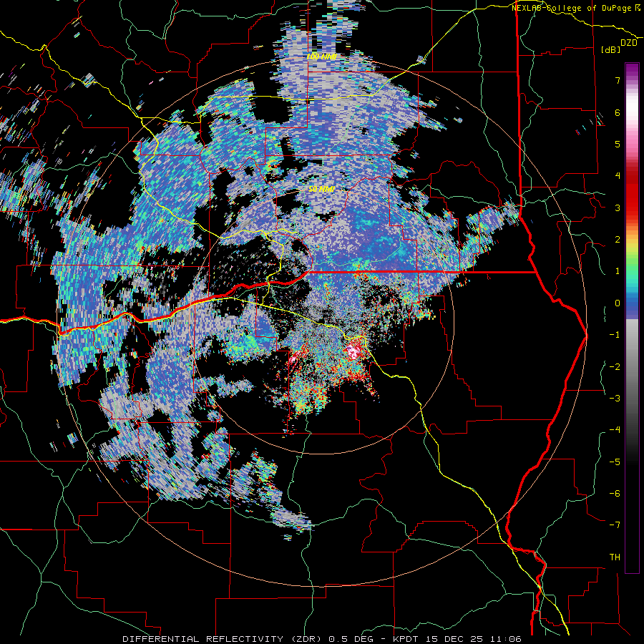Click the 50 NMI range ring label

[x=321, y=190]
